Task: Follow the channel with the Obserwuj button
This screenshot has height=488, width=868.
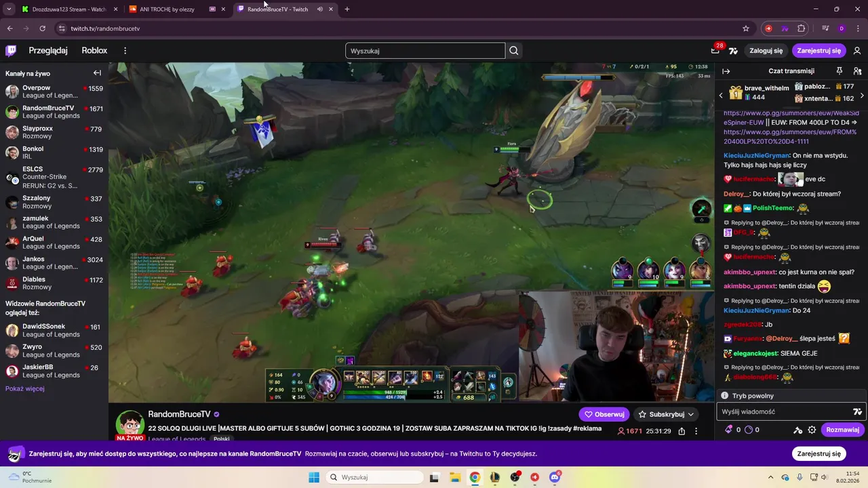Action: [x=604, y=414]
